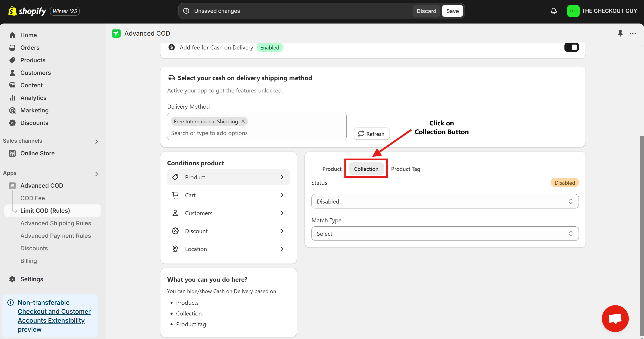Image resolution: width=644 pixels, height=339 pixels.
Task: Open the TCG store avatar menu
Action: [573, 11]
